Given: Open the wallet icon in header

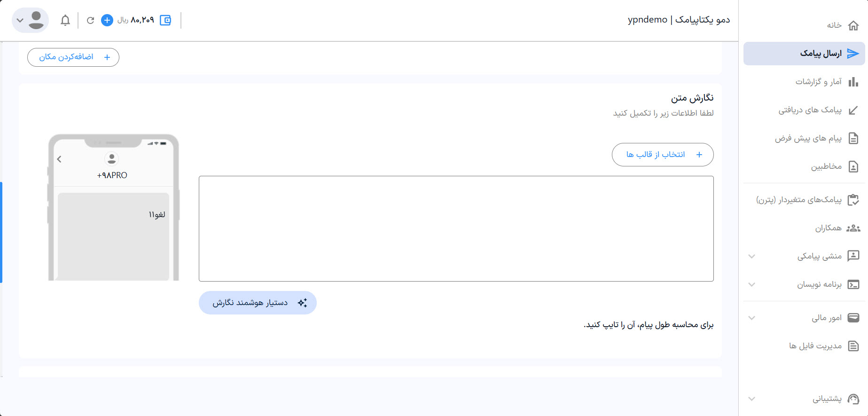Looking at the screenshot, I should (x=165, y=20).
